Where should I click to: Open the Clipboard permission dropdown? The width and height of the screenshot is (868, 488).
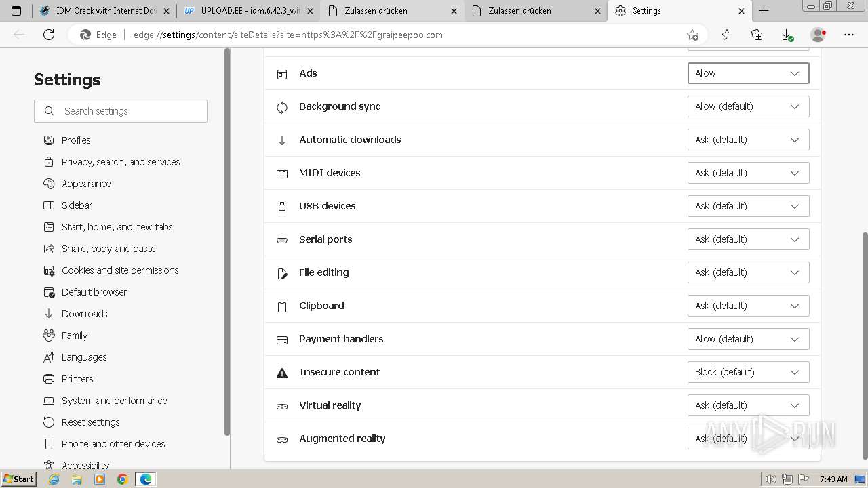(x=748, y=306)
